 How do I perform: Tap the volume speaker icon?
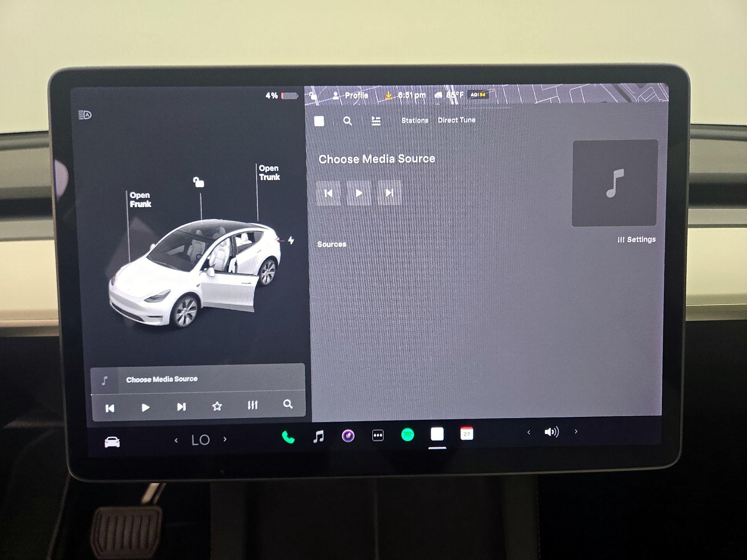point(552,432)
